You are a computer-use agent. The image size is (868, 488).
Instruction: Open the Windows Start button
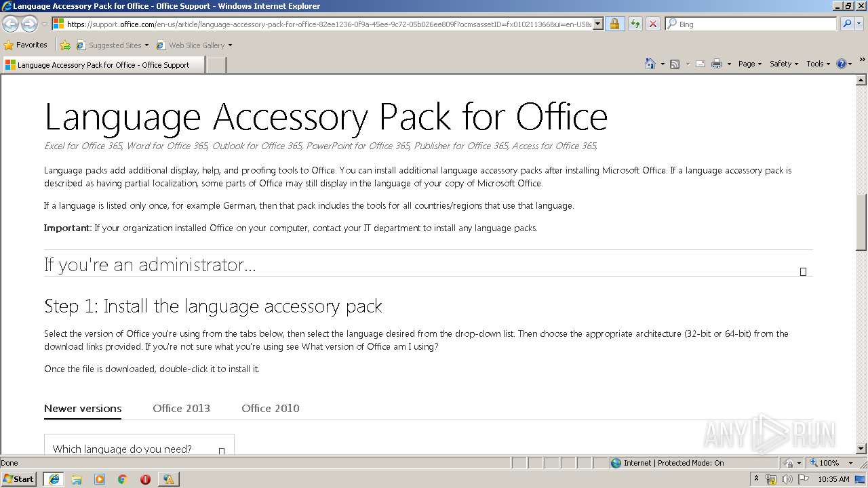click(19, 479)
